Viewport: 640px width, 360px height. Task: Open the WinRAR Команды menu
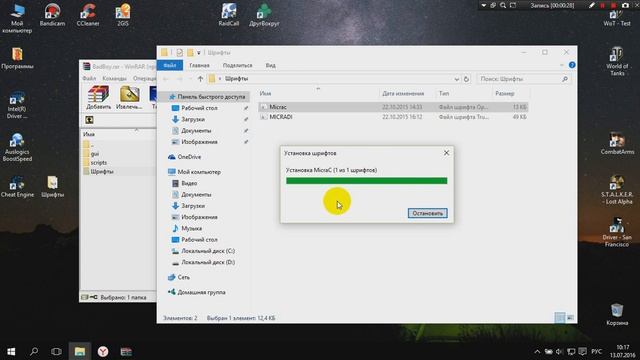[114, 78]
